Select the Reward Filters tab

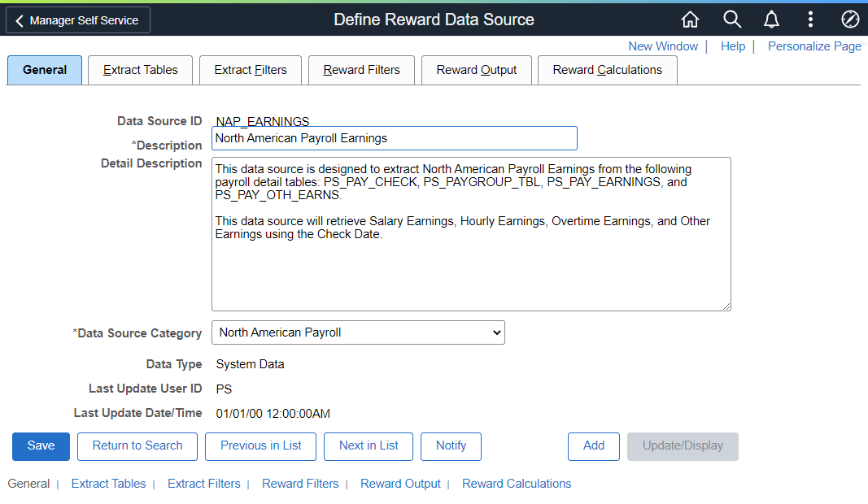(x=361, y=70)
